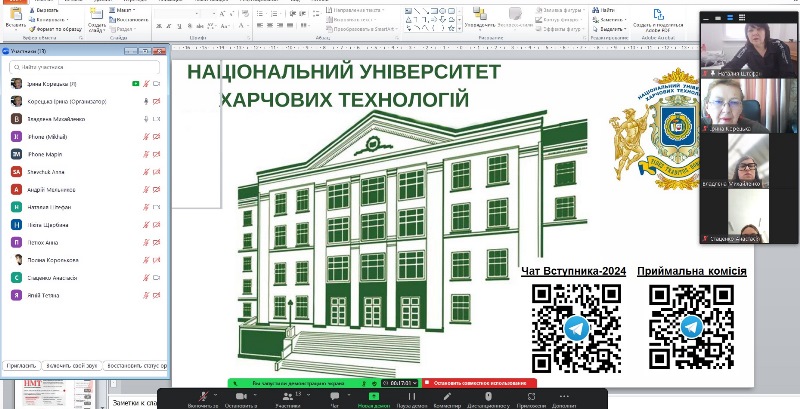Click Cut (Вырезать) in the clipboard group

click(43, 10)
